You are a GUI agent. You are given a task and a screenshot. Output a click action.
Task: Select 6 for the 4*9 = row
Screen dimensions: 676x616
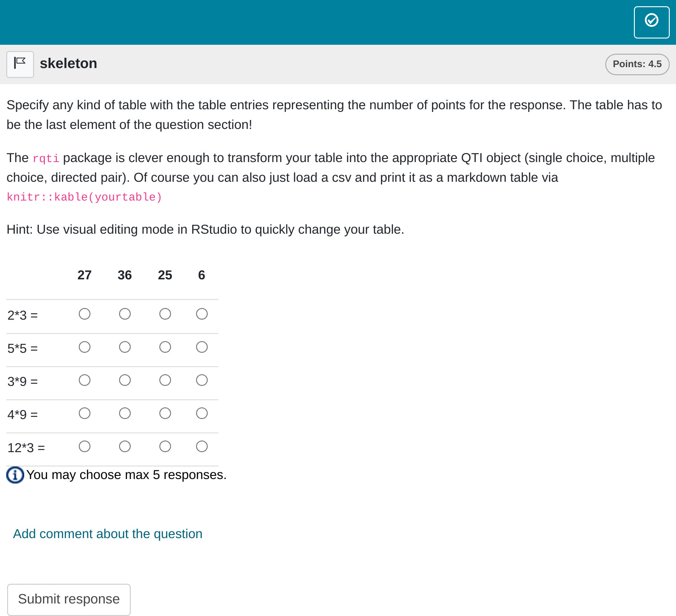point(202,413)
